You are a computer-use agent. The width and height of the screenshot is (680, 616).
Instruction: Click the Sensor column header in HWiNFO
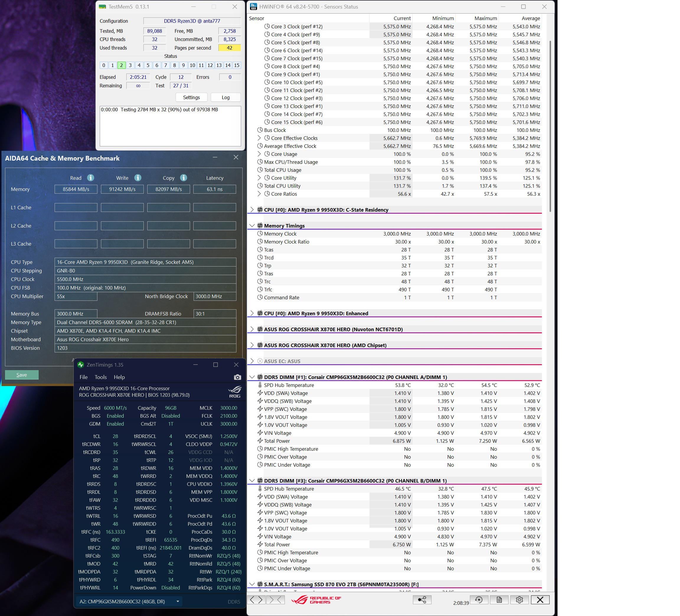tap(308, 18)
